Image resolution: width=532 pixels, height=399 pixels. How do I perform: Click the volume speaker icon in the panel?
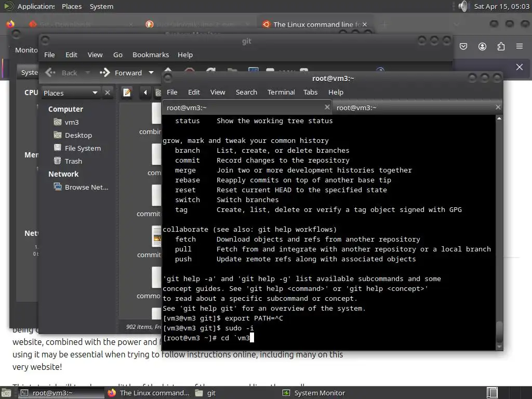(463, 6)
